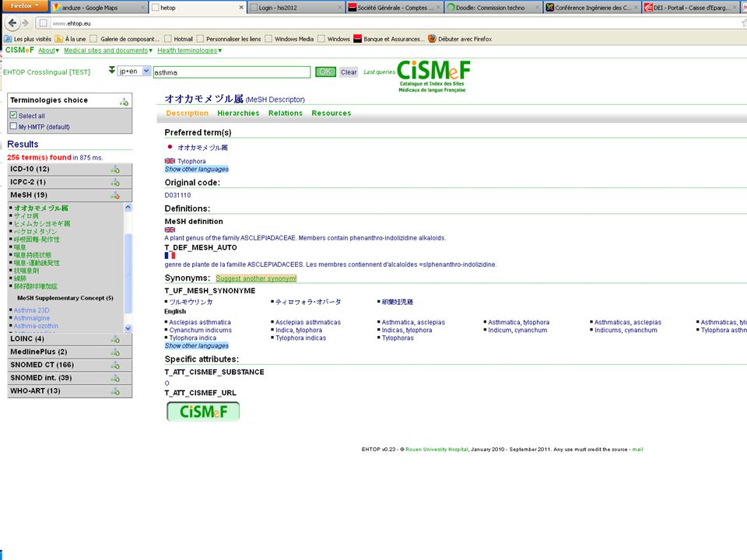The height and width of the screenshot is (560, 747).
Task: Click the green double-arrow before language selector
Action: (x=111, y=71)
